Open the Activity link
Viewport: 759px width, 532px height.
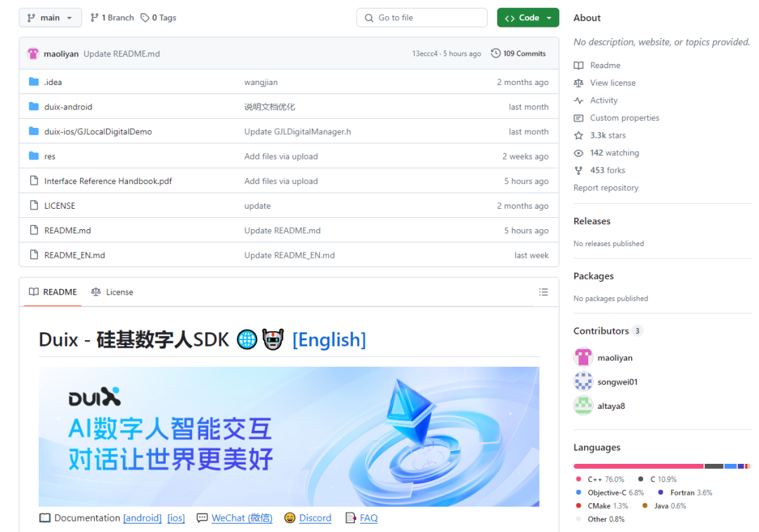(x=604, y=100)
